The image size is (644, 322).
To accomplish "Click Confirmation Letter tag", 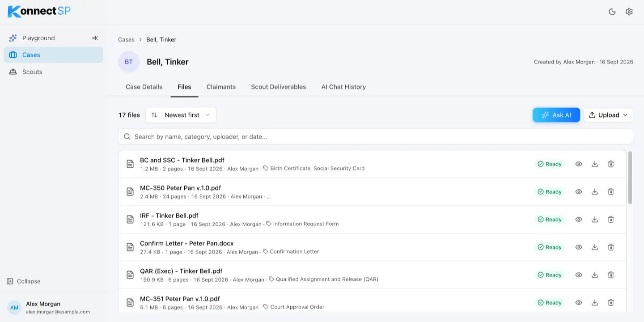I will tap(291, 252).
